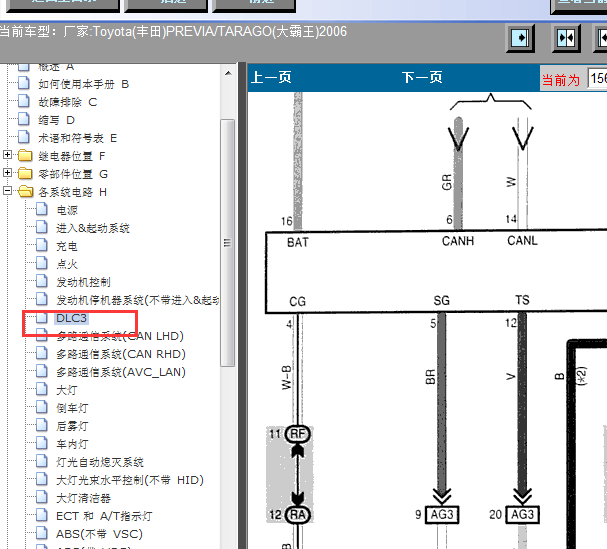Image resolution: width=607 pixels, height=549 pixels.
Task: Click the BAT terminal label in diagram
Action: click(x=298, y=242)
